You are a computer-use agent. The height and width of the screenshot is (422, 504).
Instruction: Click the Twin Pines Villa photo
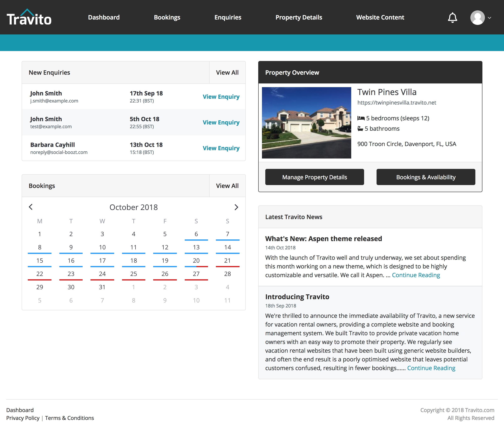point(306,123)
